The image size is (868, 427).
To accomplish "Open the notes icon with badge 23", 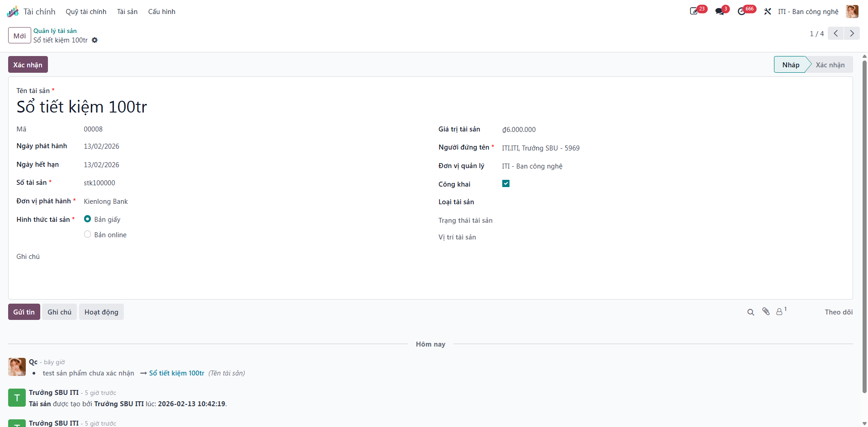I will click(x=694, y=11).
